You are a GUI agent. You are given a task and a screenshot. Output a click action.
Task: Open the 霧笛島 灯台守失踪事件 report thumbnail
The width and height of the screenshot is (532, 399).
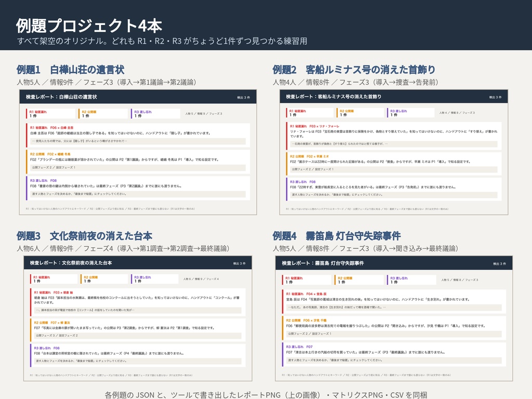394,318
